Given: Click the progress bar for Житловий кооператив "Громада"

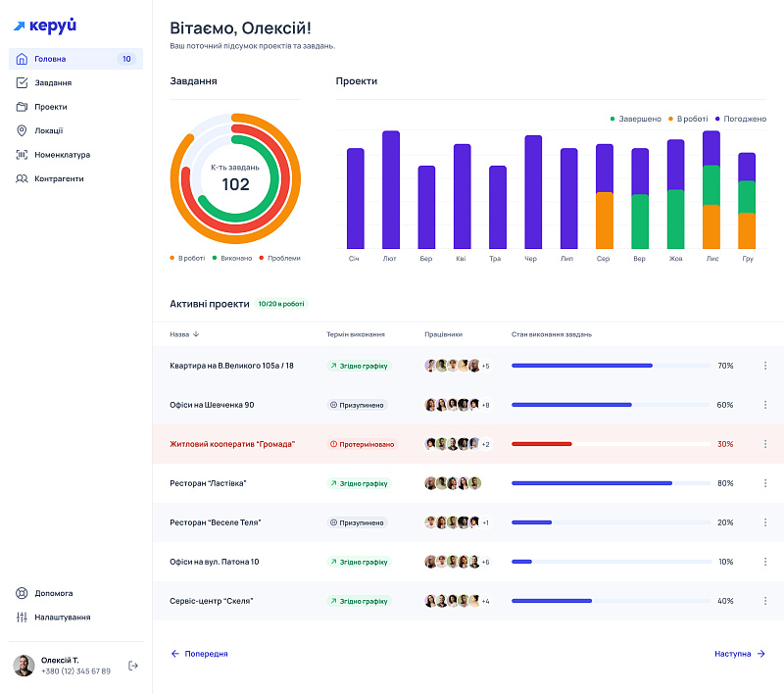Looking at the screenshot, I should pos(612,444).
